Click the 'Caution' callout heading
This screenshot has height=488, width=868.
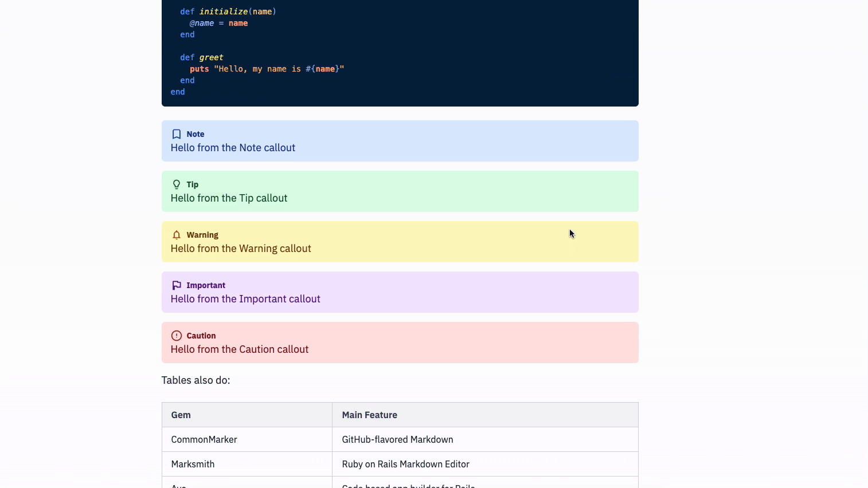coord(201,336)
